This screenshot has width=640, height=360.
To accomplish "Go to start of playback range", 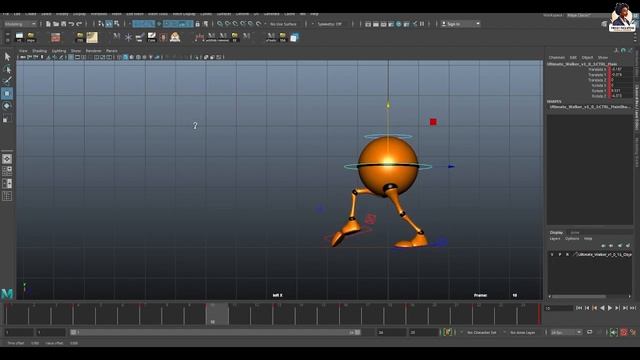I will pyautogui.click(x=579, y=308).
